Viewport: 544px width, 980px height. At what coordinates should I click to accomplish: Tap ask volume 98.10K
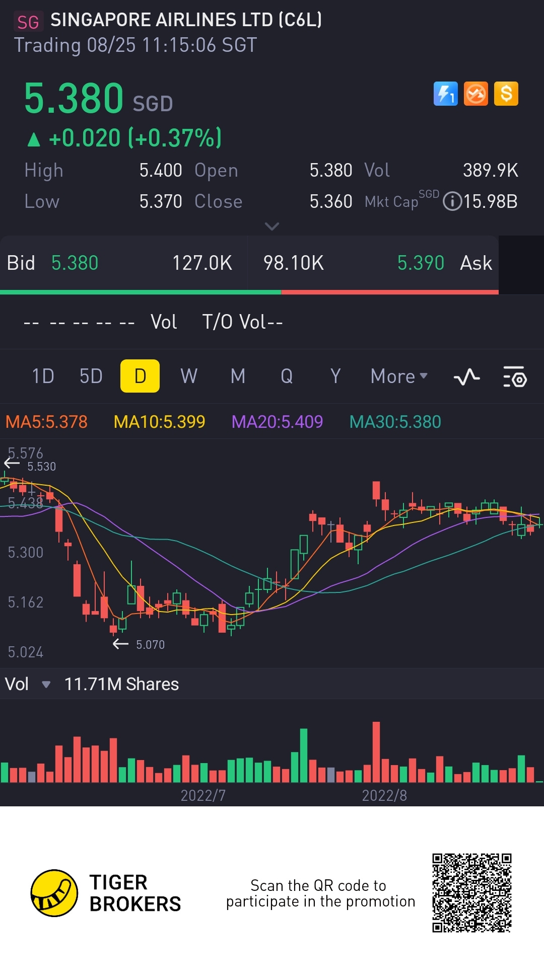[294, 263]
